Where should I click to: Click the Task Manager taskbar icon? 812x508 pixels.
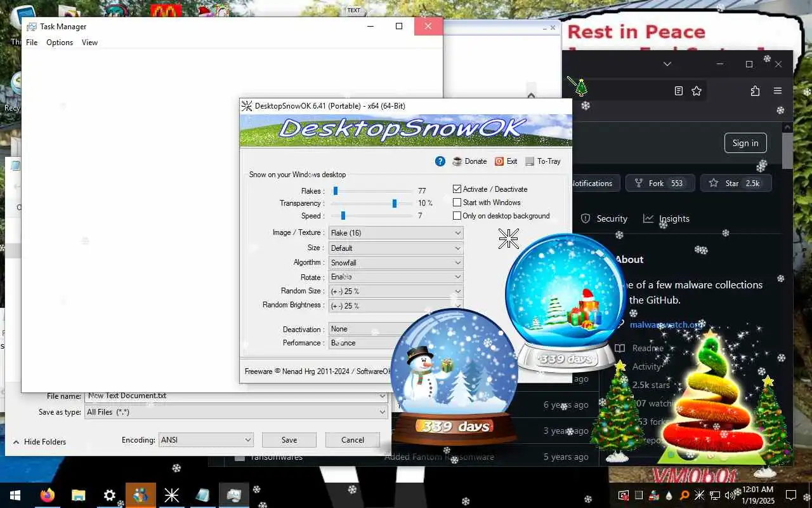click(x=233, y=495)
